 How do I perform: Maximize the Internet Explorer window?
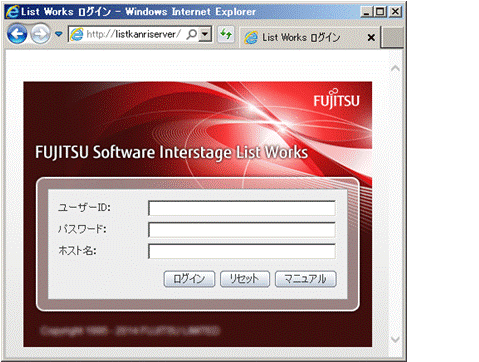(380, 12)
